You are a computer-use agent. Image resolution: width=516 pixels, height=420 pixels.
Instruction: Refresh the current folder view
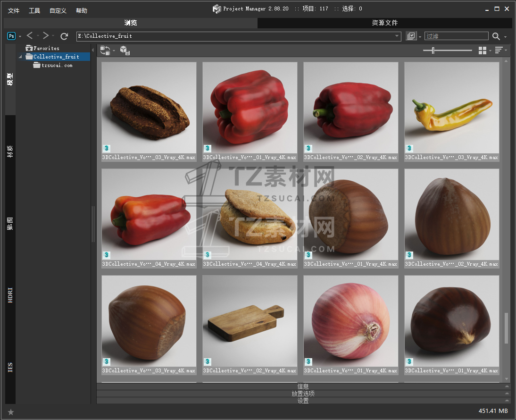pyautogui.click(x=64, y=36)
